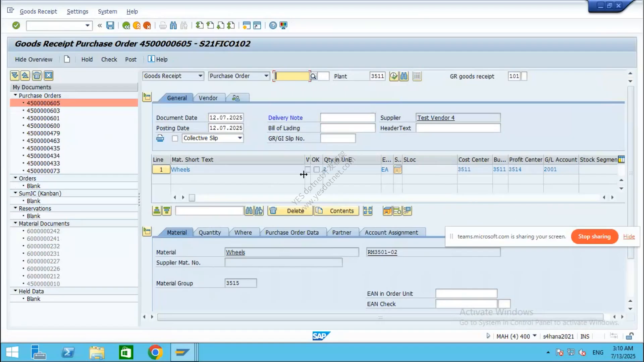This screenshot has width=644, height=362.
Task: Select material document 6000000242
Action: pos(43,231)
